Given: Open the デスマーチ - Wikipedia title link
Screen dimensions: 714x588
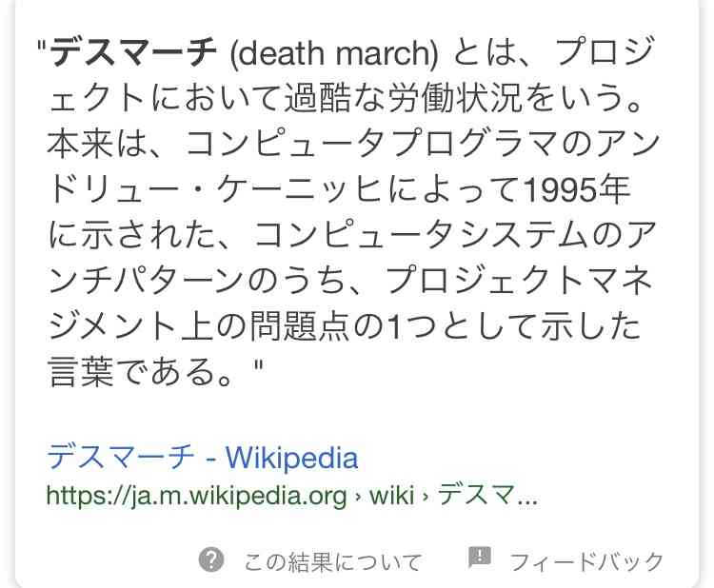Looking at the screenshot, I should 203,457.
